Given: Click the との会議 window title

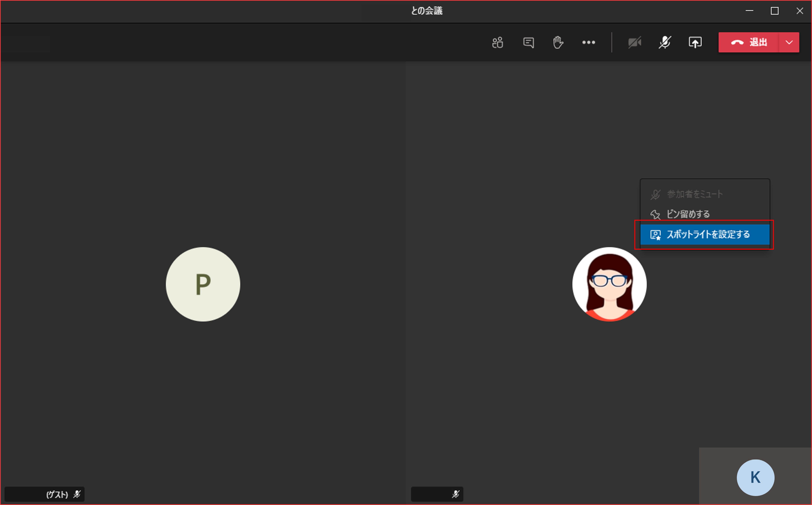Looking at the screenshot, I should tap(427, 11).
